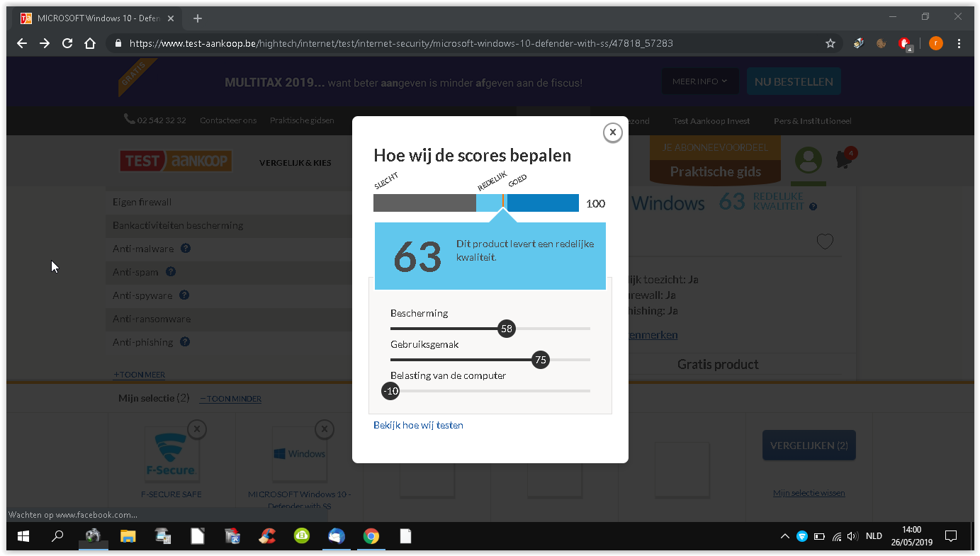Open the VERGELIJK & KIES menu
This screenshot has width=980, height=556.
295,163
